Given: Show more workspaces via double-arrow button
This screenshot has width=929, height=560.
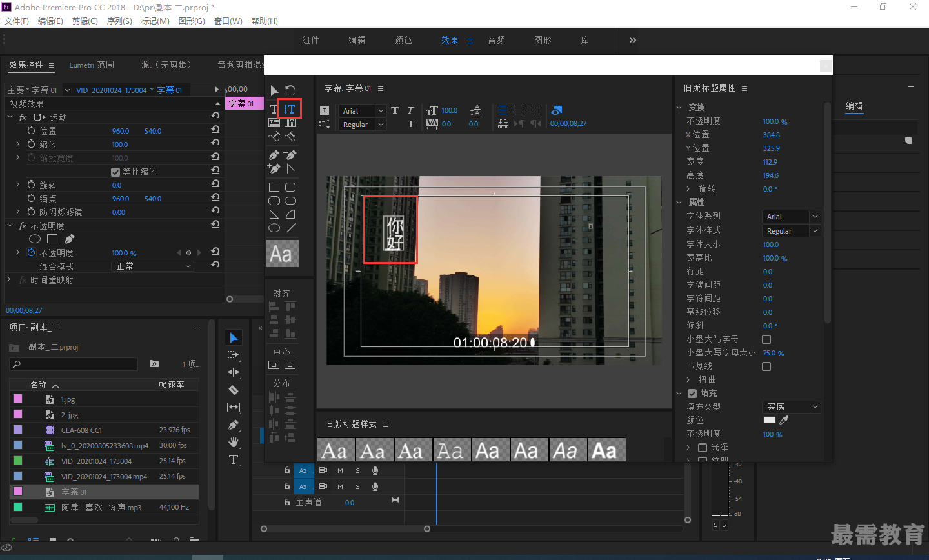Looking at the screenshot, I should pyautogui.click(x=633, y=40).
